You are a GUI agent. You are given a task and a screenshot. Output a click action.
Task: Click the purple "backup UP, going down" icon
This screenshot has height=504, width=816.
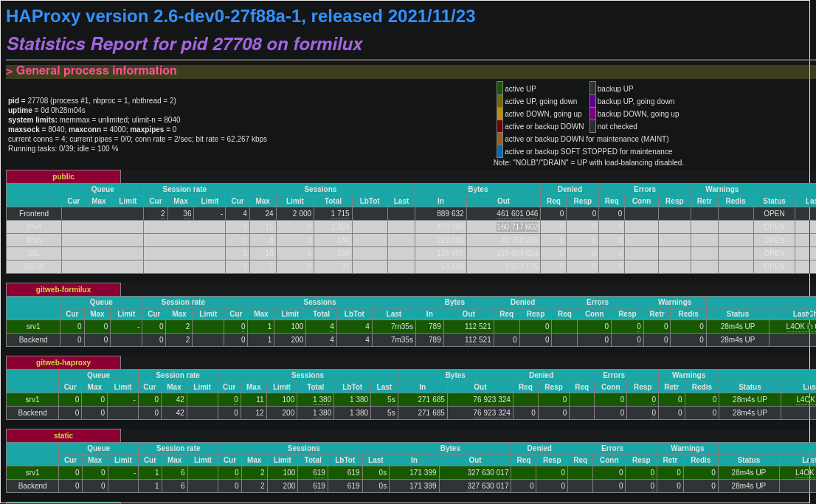(593, 101)
